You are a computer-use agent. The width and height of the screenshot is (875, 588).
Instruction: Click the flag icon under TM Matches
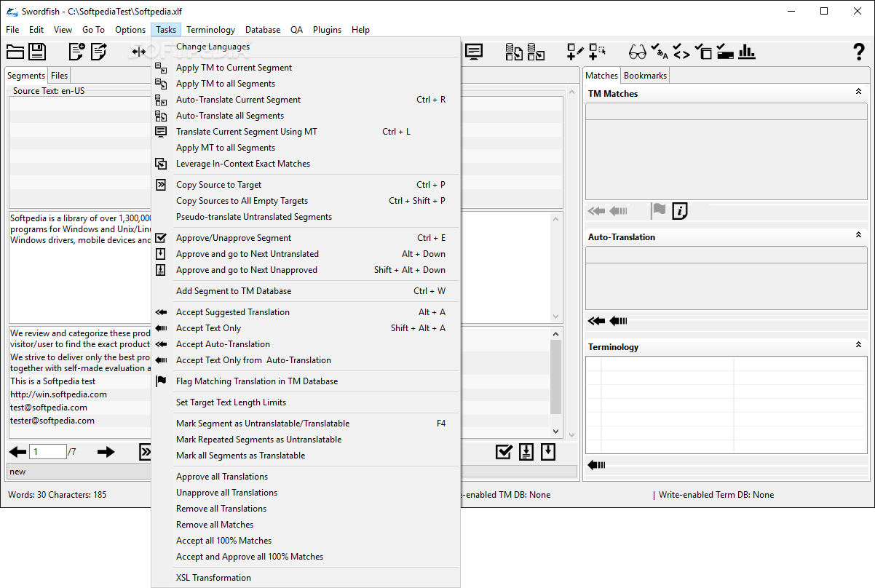point(658,211)
